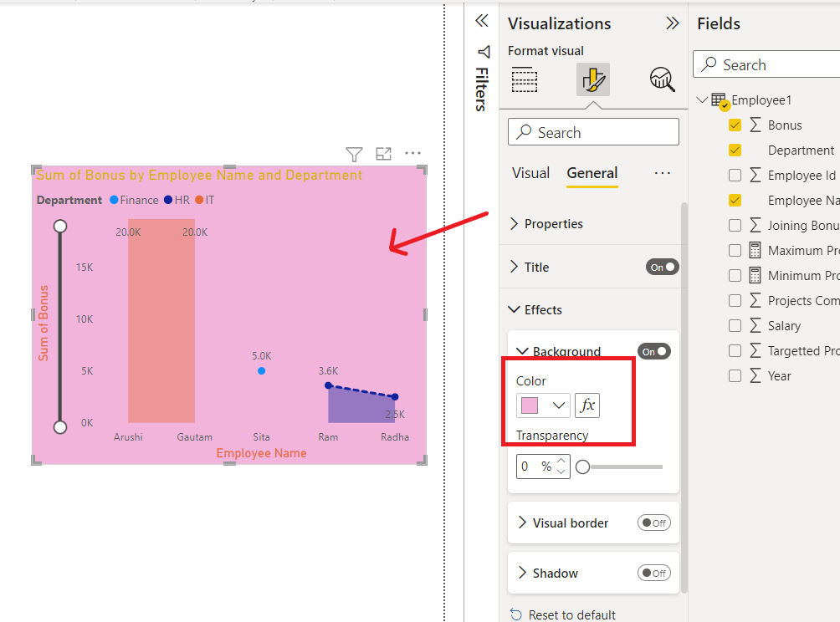Click the Filters speaker icon
The width and height of the screenshot is (840, 622).
click(484, 52)
